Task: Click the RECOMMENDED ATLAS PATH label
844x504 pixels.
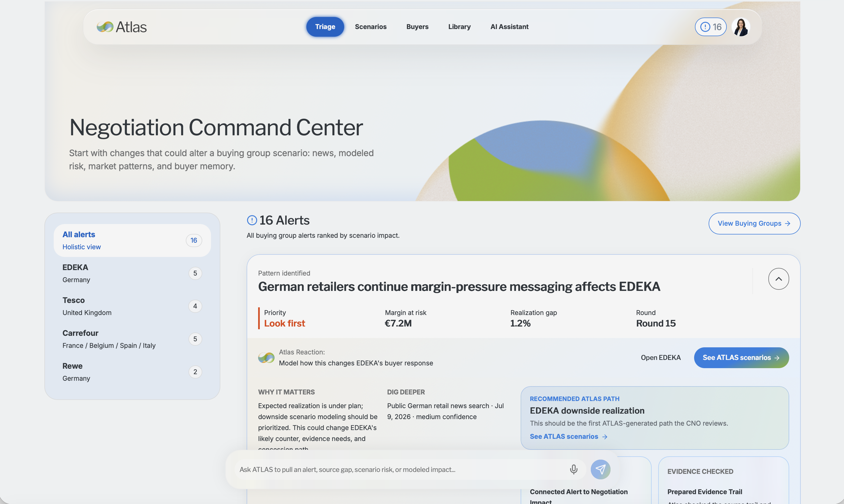Action: (x=575, y=399)
